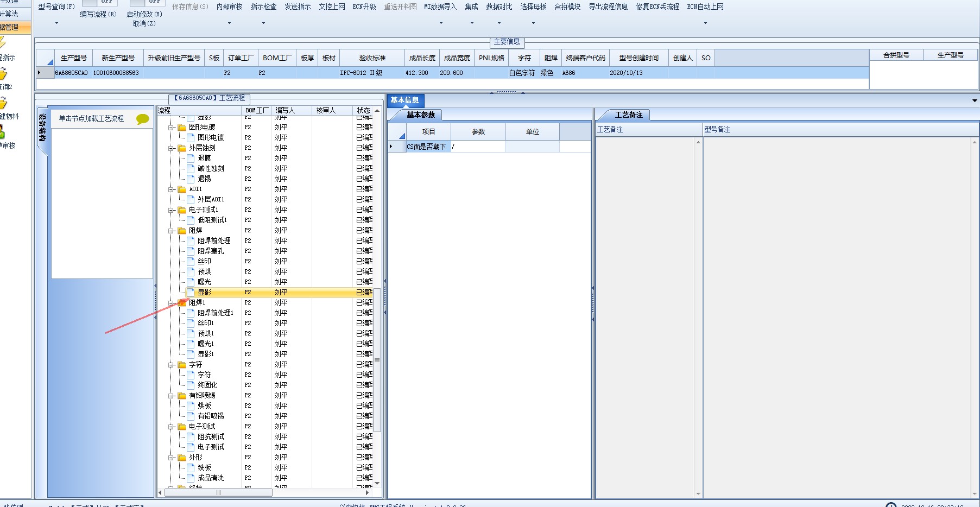This screenshot has width=980, height=507.
Task: Click the document icon beside 低阻测试1
Action: tap(191, 220)
